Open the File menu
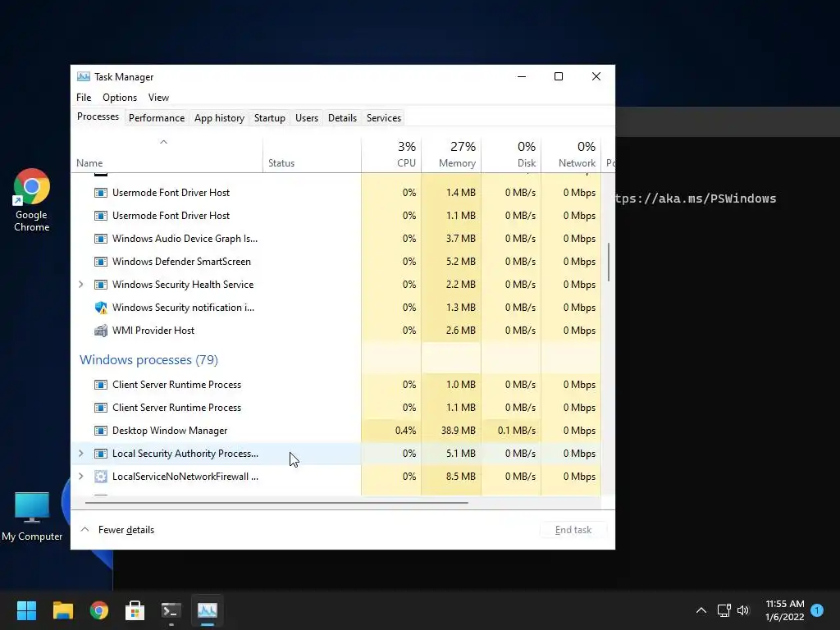Image resolution: width=840 pixels, height=630 pixels. coord(84,98)
